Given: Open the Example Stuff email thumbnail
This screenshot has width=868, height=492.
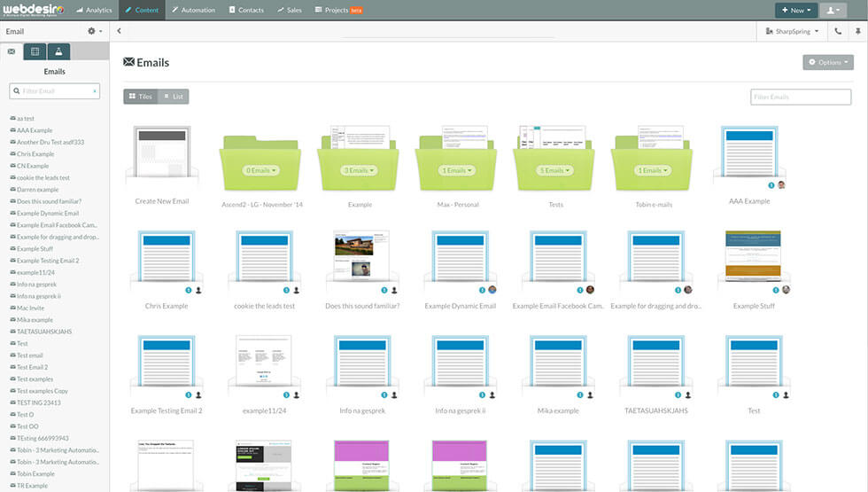Looking at the screenshot, I should tap(753, 255).
